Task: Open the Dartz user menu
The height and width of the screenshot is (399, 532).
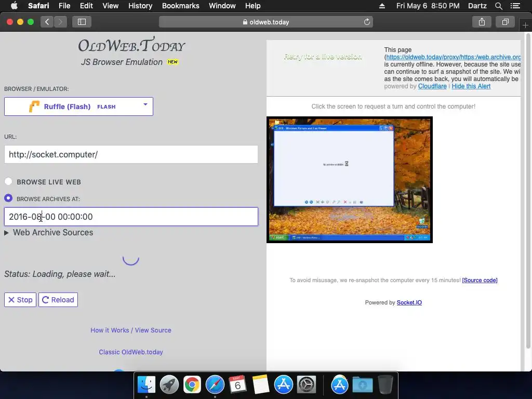Action: coord(477,6)
